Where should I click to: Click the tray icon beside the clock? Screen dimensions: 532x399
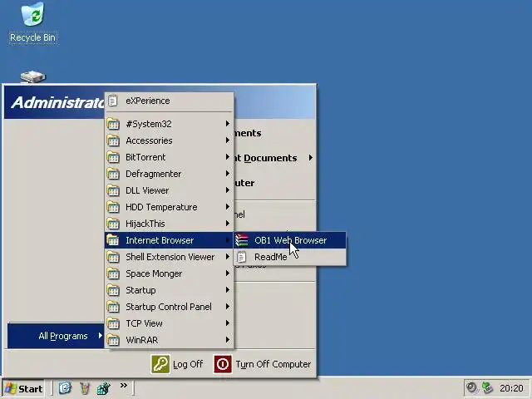pyautogui.click(x=488, y=387)
